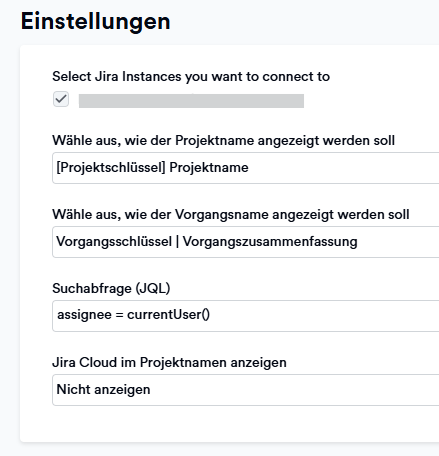Click the 'Select Jira Instances' label

coord(191,77)
